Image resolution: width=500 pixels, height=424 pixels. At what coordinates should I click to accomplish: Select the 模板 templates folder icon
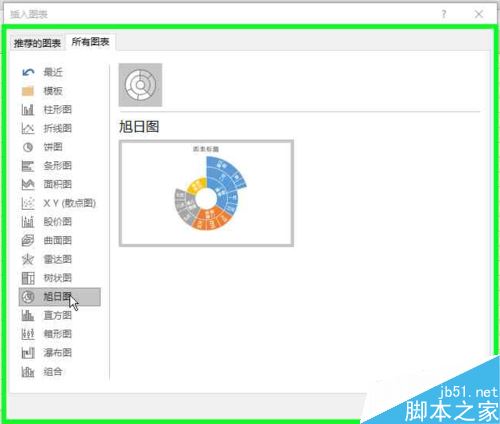click(x=28, y=91)
